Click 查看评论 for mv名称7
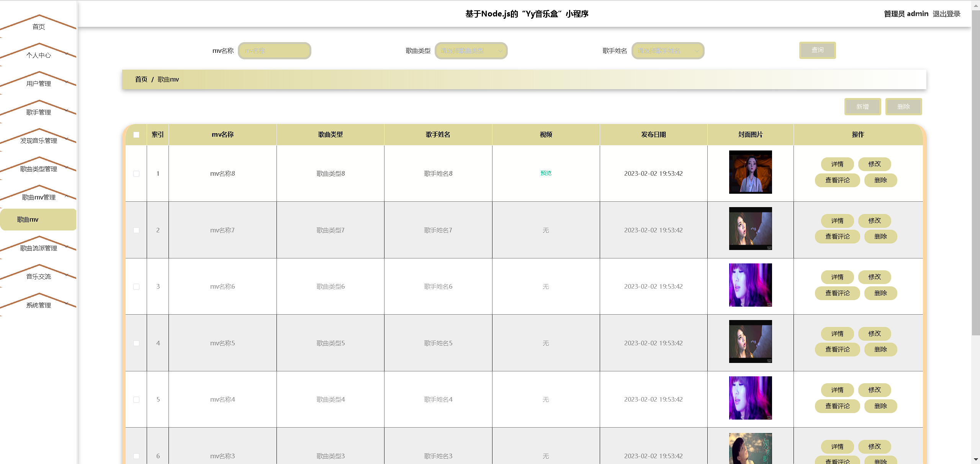Screen dimensions: 980x464 pos(837,237)
